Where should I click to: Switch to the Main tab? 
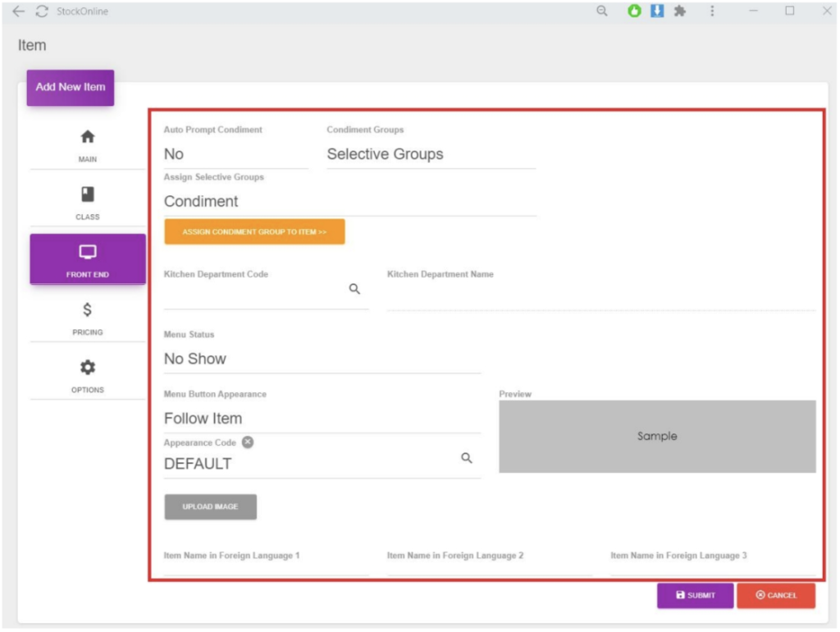coord(88,144)
